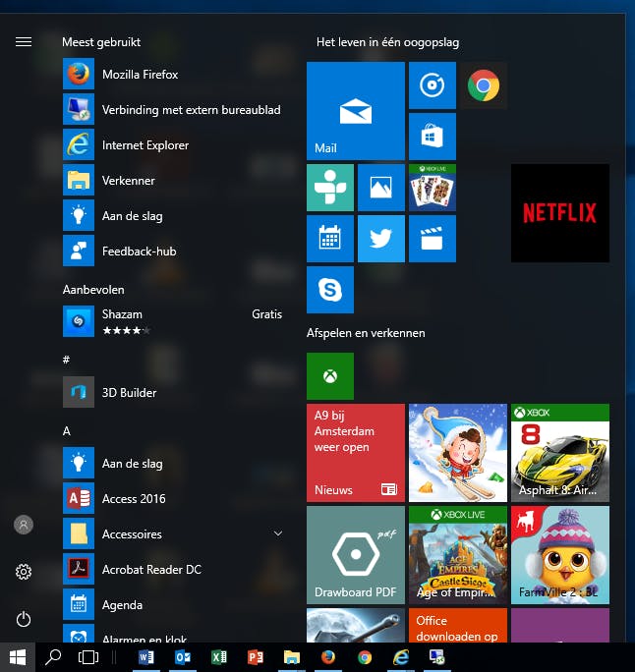Launch 3D Builder
This screenshot has width=635, height=672.
[x=172, y=392]
